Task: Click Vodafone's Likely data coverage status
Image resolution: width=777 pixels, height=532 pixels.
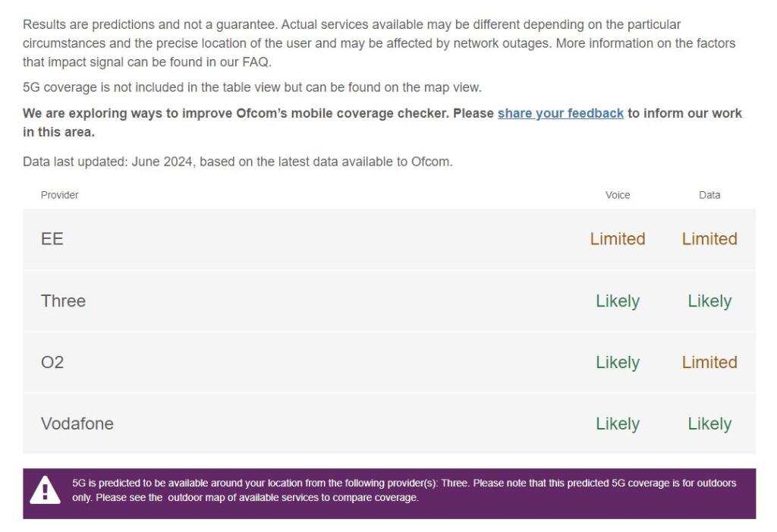Action: point(709,423)
